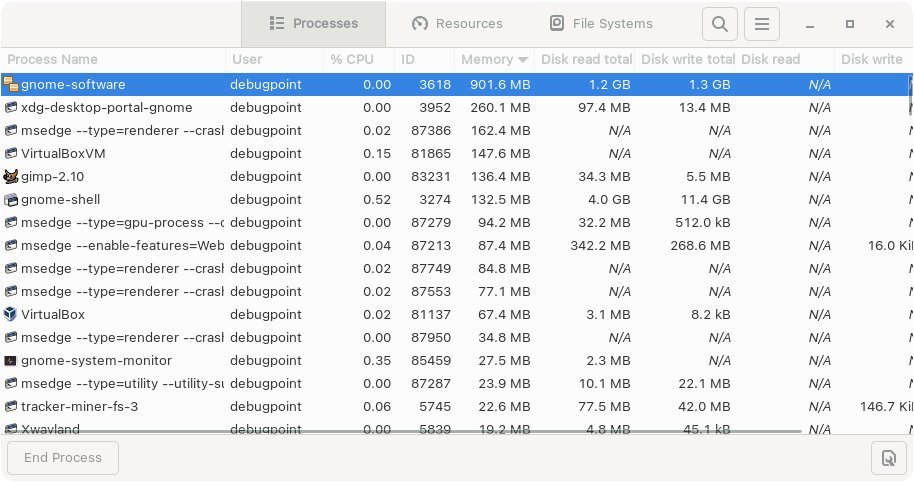Sort by Disk read total column
Screen dimensions: 914x482
[x=585, y=59]
